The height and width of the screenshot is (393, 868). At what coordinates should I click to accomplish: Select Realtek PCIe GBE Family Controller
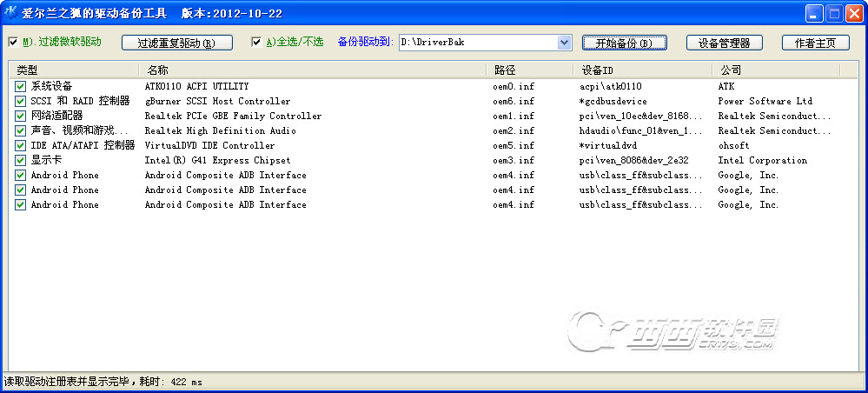tap(233, 116)
